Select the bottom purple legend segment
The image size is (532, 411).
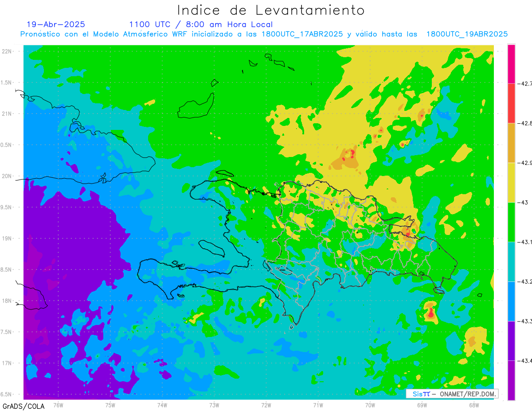[x=511, y=380]
